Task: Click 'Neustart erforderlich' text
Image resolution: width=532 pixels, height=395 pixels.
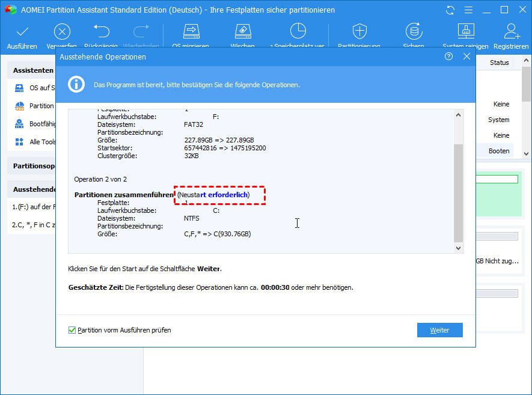Action: pos(213,195)
